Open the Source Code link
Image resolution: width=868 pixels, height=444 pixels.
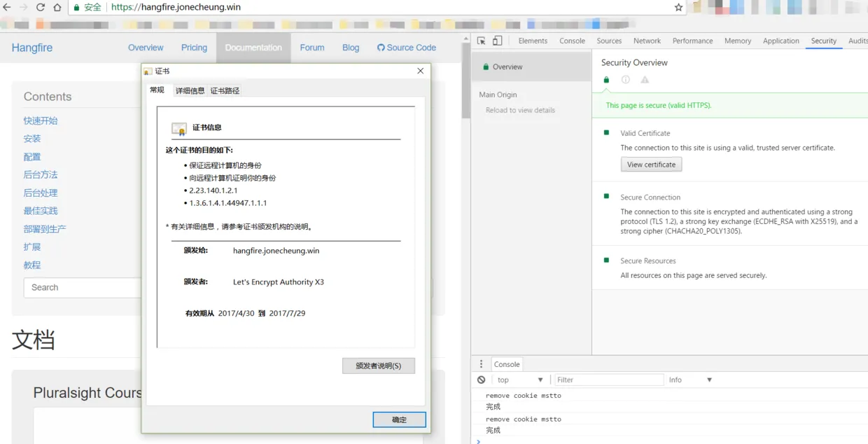(x=407, y=48)
